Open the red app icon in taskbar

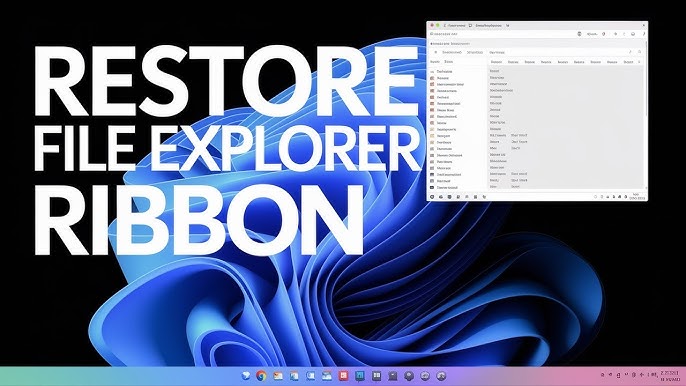[343, 375]
